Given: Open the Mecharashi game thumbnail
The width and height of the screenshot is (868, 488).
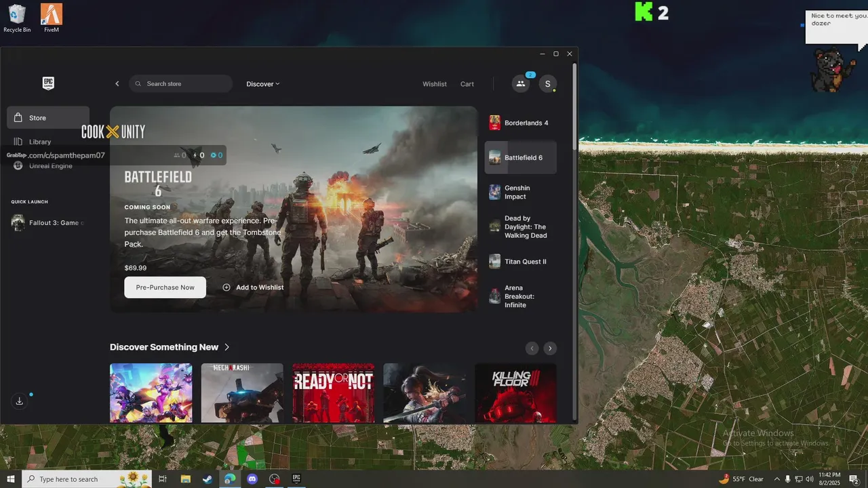Looking at the screenshot, I should (x=242, y=393).
